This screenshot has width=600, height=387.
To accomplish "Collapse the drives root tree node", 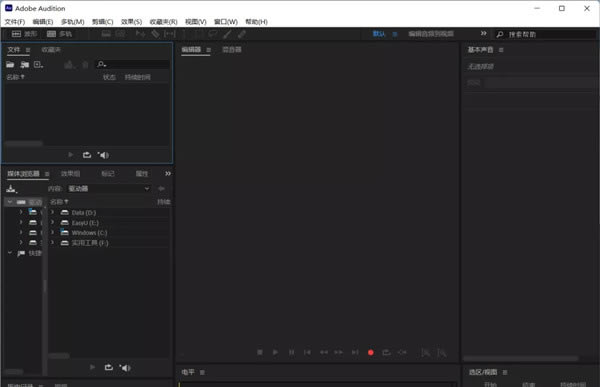I will coord(10,202).
